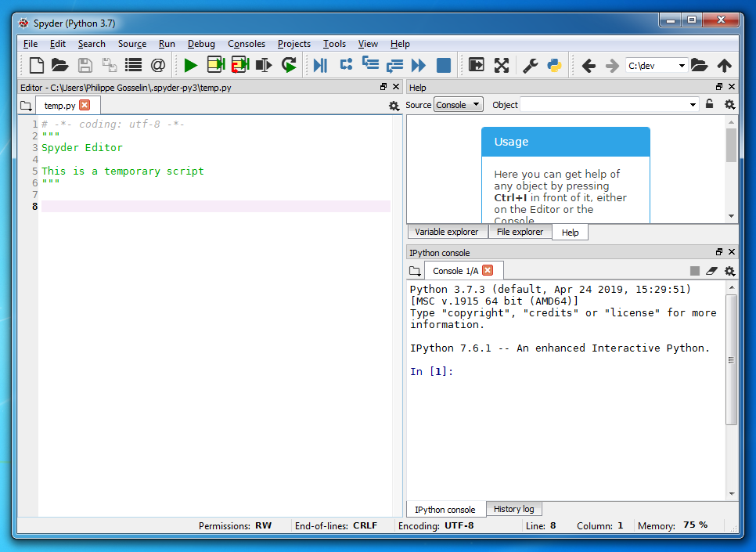Undock the Help pane
This screenshot has width=756, height=552.
pos(719,87)
